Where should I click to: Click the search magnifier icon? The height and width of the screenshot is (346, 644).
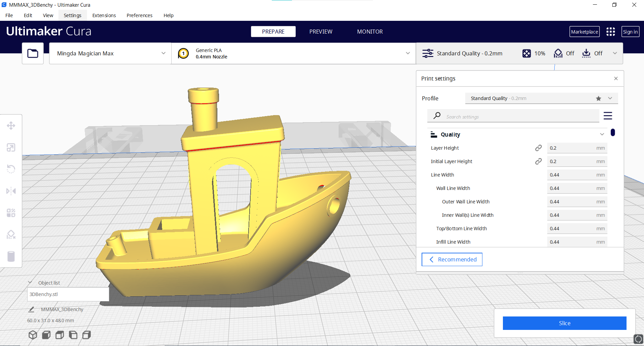pos(437,116)
